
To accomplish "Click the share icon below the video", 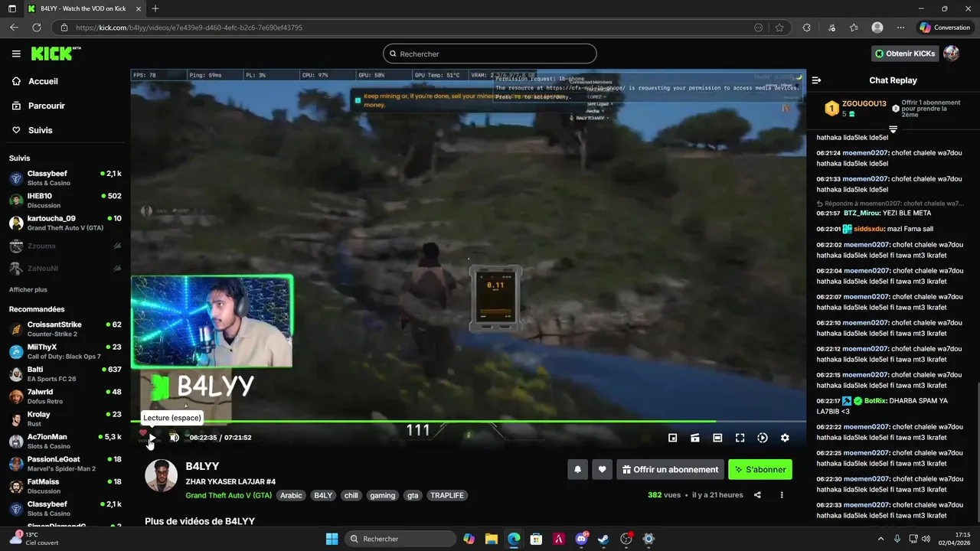I will coord(757,495).
